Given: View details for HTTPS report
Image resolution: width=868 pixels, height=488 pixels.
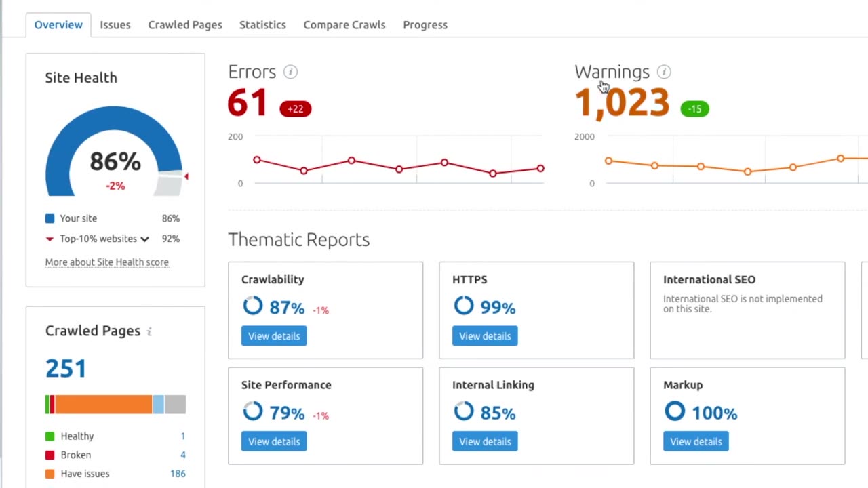Looking at the screenshot, I should coord(485,336).
